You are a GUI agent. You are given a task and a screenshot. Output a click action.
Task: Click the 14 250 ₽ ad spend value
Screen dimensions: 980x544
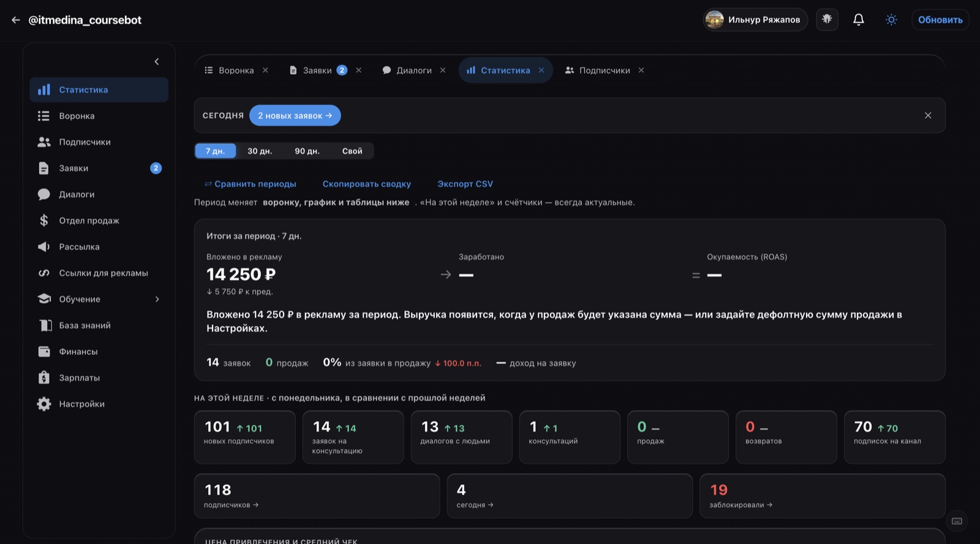tap(241, 274)
